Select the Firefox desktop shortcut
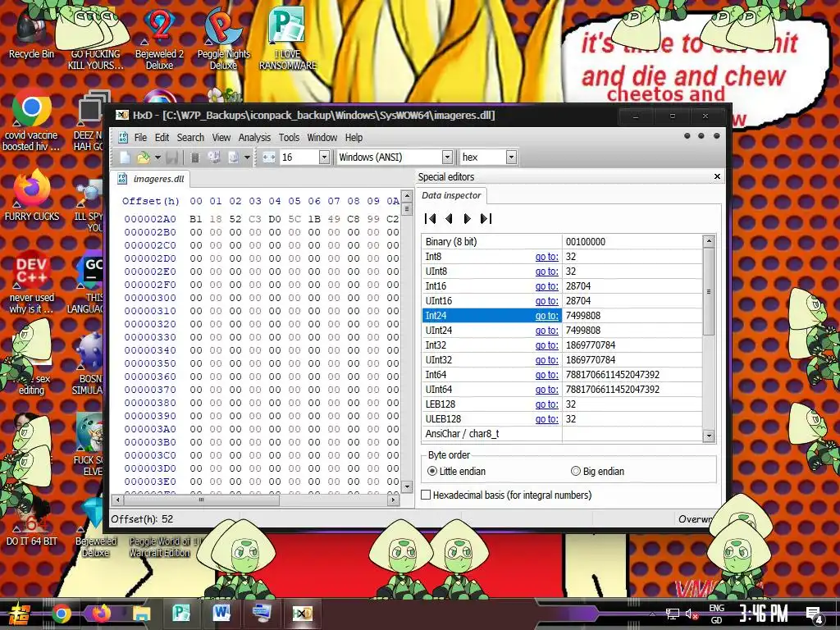The image size is (840, 630). [x=31, y=195]
